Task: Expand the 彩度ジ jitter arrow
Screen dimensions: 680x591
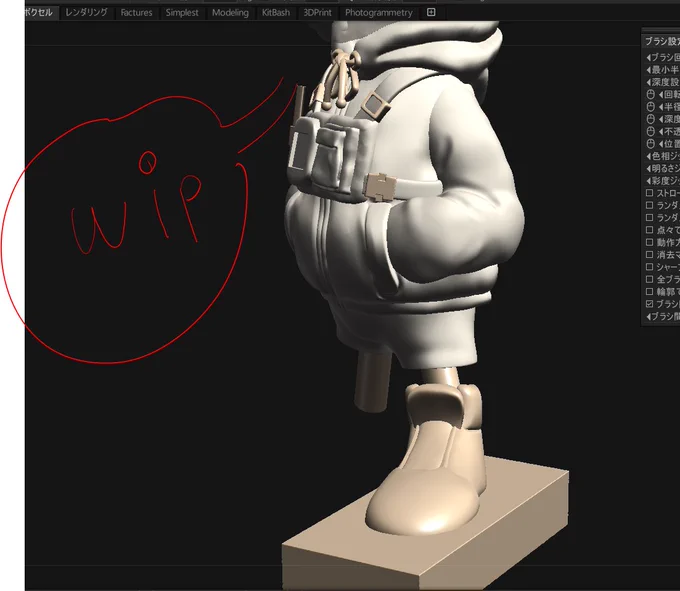Action: pyautogui.click(x=648, y=181)
